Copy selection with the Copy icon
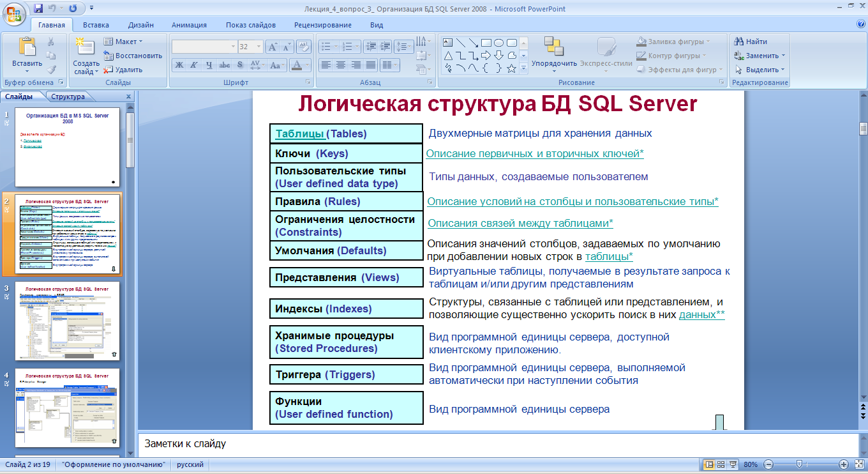 [51, 56]
